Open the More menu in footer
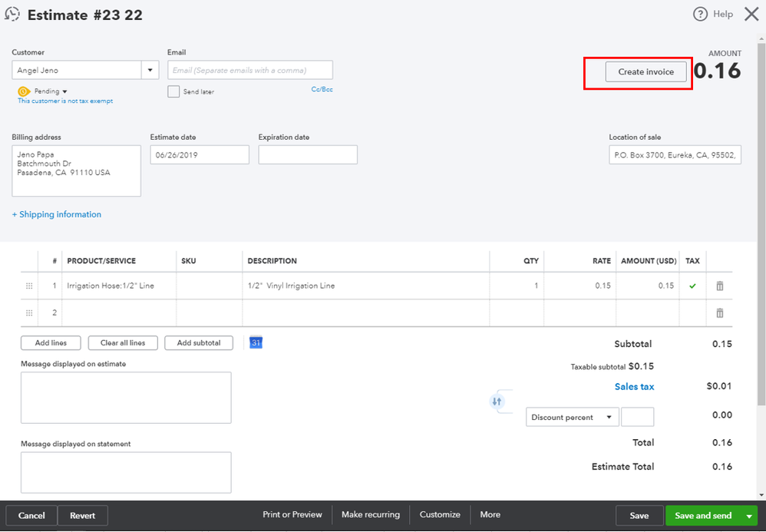 (490, 514)
